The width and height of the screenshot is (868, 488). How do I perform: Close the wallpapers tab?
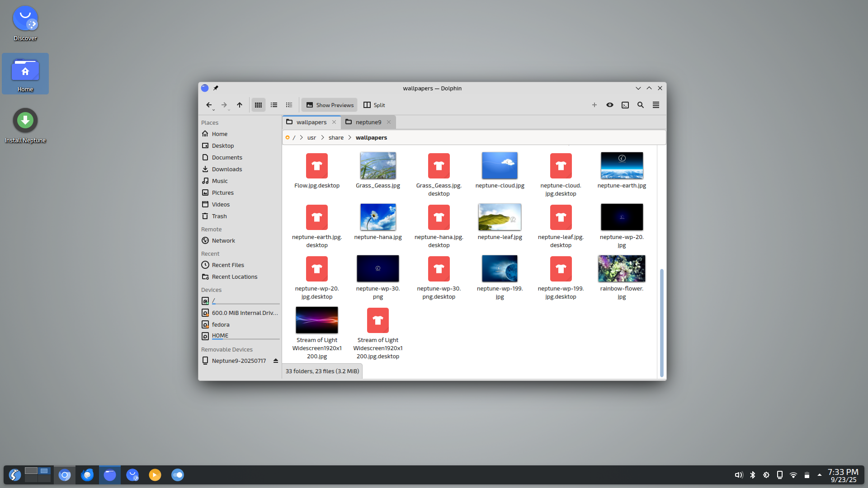(x=334, y=122)
